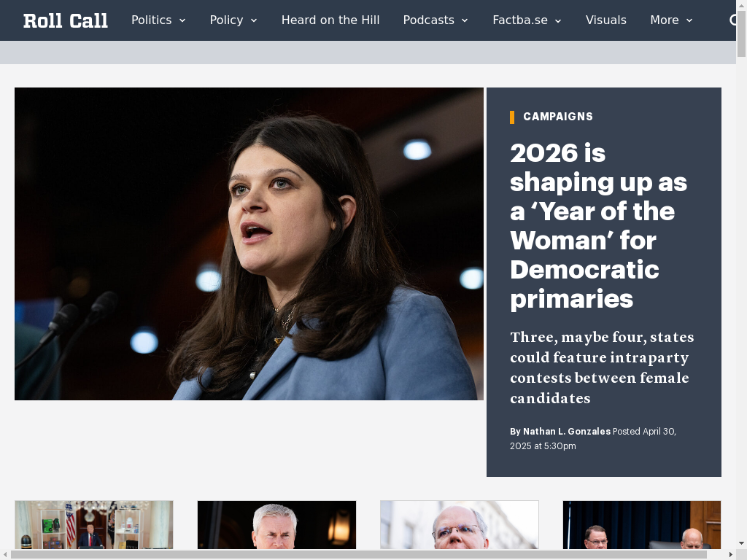Screen dimensions: 747x560
Task: Open the 'Year of the Woman' headline
Action: (598, 226)
